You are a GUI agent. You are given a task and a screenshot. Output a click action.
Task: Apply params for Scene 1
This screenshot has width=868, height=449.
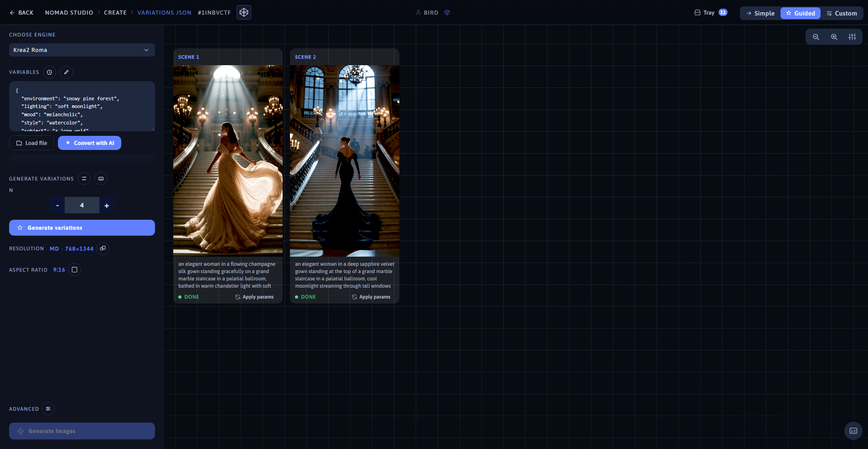pyautogui.click(x=254, y=297)
